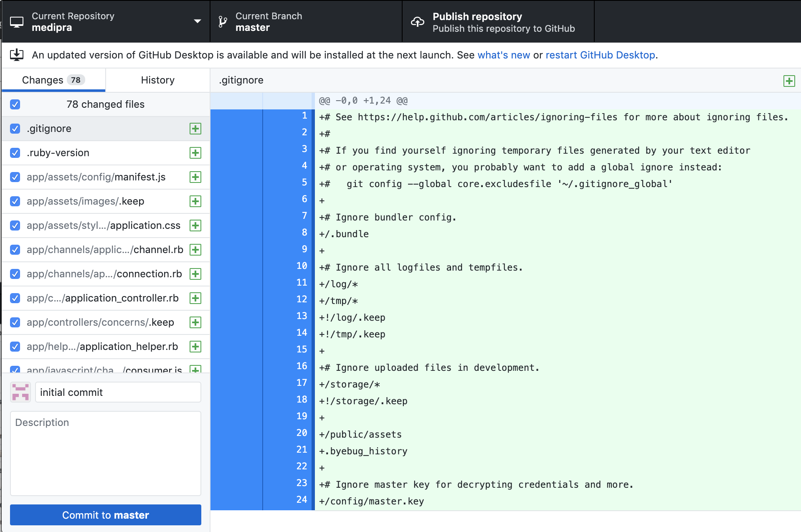Uncheck the 78 changed files checkbox
Screen dimensions: 801x532
(15, 104)
